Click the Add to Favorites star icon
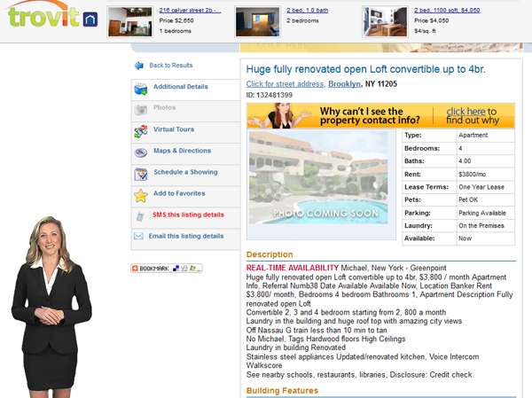The height and width of the screenshot is (398, 532). 140,196
